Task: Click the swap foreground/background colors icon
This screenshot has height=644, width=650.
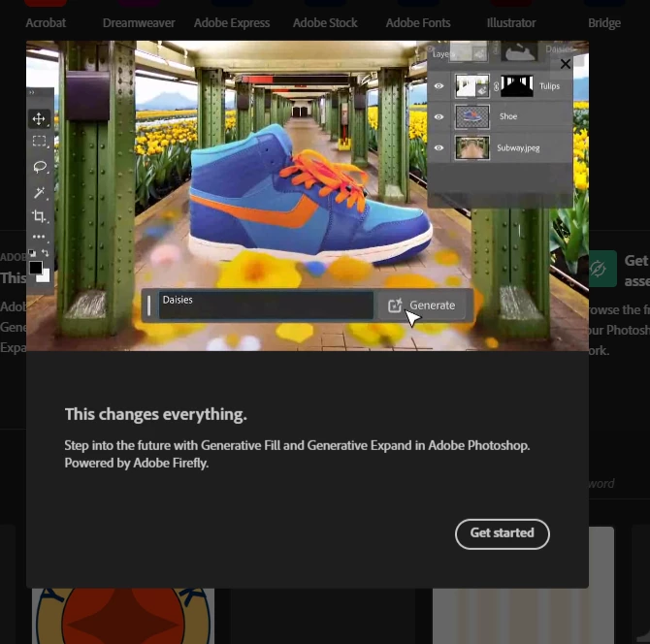Action: (x=46, y=253)
